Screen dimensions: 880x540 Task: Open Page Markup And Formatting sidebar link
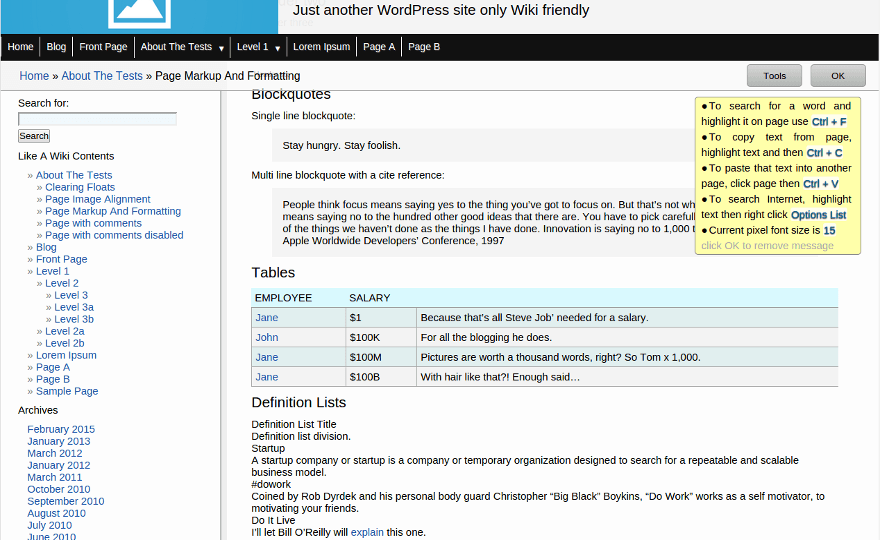click(113, 211)
